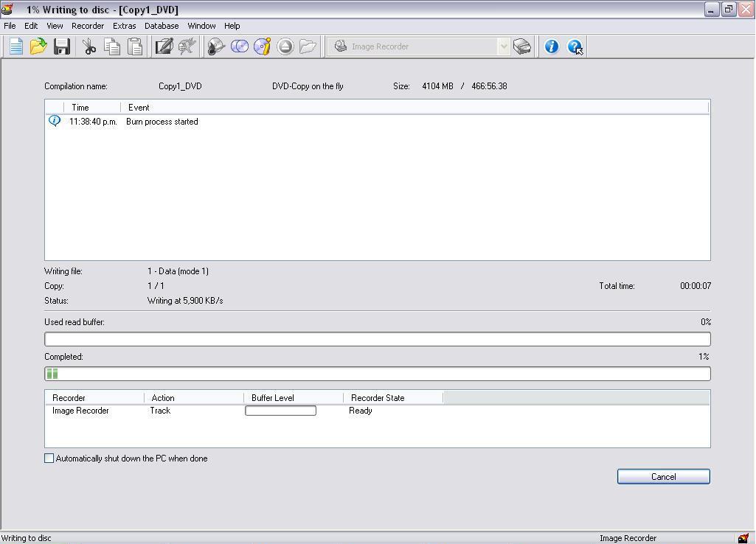
Task: Click the New compilation icon
Action: [x=15, y=46]
